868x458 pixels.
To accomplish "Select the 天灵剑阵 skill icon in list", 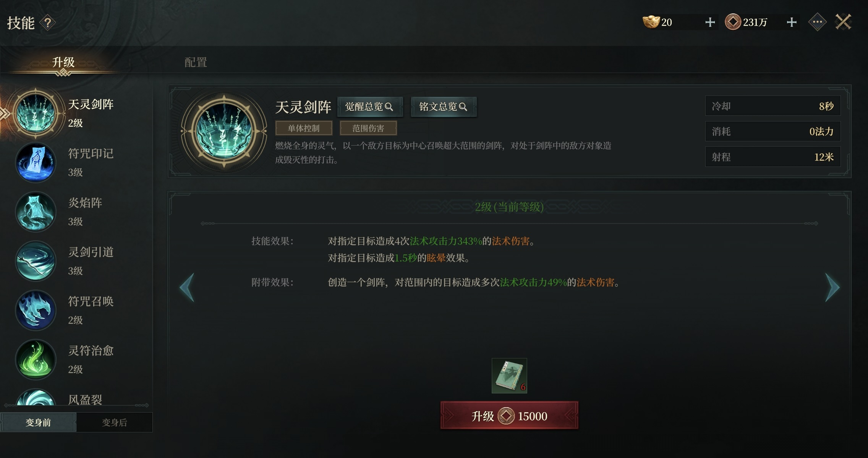I will point(36,113).
